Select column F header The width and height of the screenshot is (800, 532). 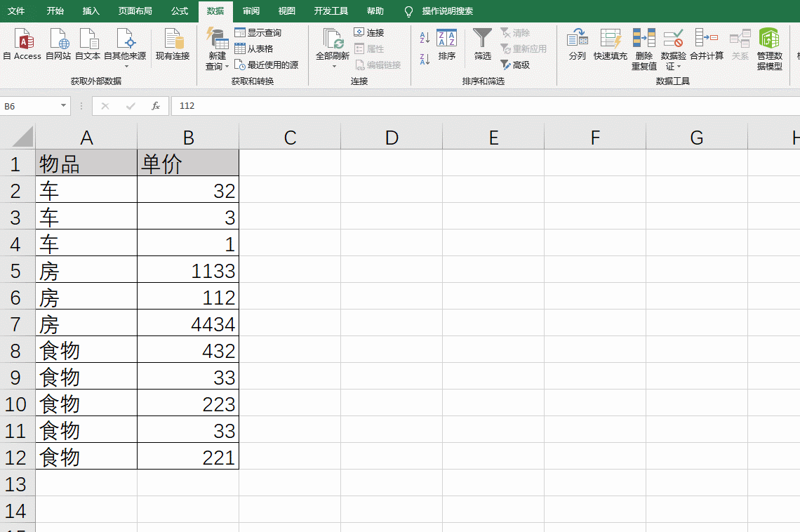click(595, 137)
